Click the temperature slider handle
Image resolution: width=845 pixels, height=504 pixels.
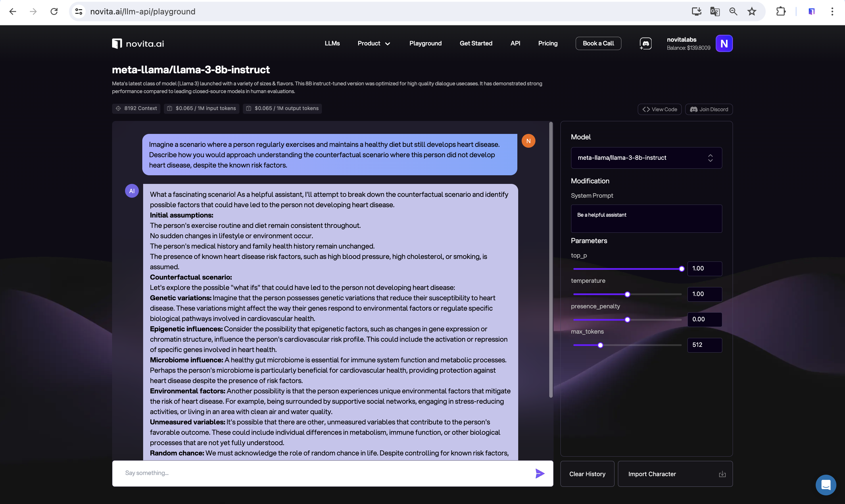[x=627, y=294]
